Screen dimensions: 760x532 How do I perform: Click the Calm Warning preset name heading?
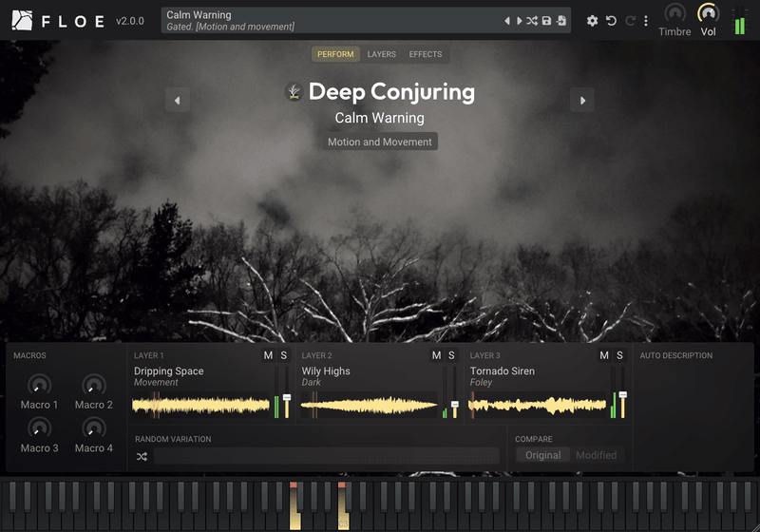(x=379, y=118)
